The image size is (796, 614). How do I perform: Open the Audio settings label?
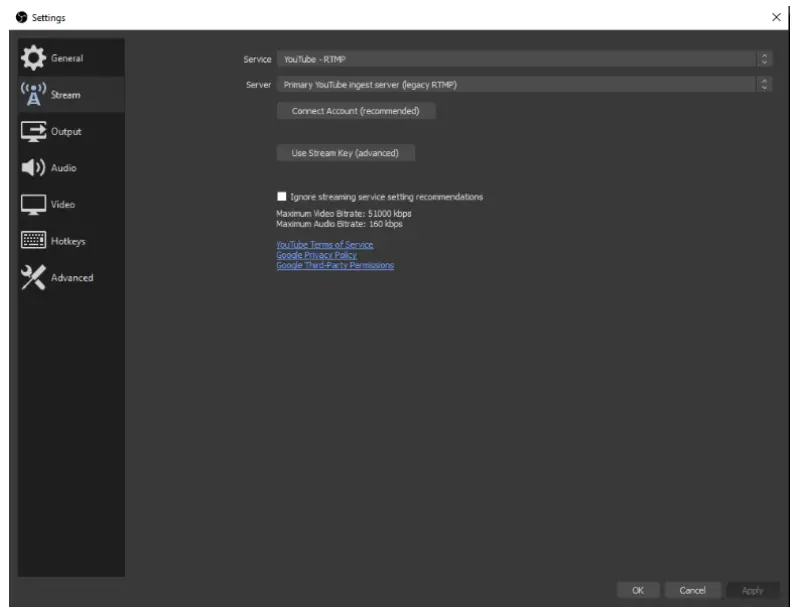(x=63, y=168)
